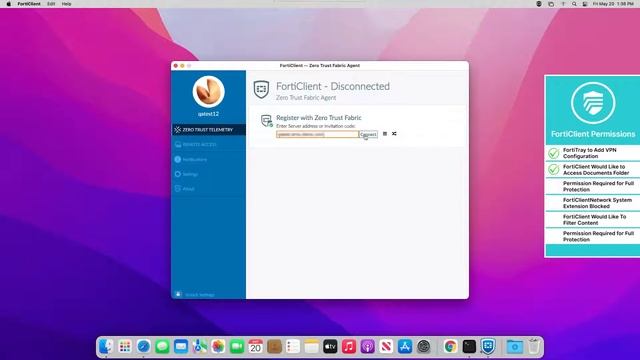The height and width of the screenshot is (360, 640).
Task: Click the shuffle arrows icon beside Connect
Action: (394, 134)
